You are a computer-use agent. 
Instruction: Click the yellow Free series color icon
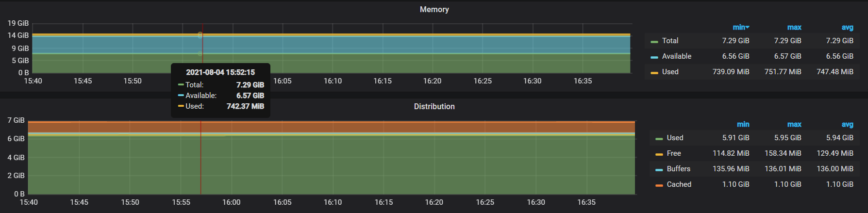coord(659,154)
